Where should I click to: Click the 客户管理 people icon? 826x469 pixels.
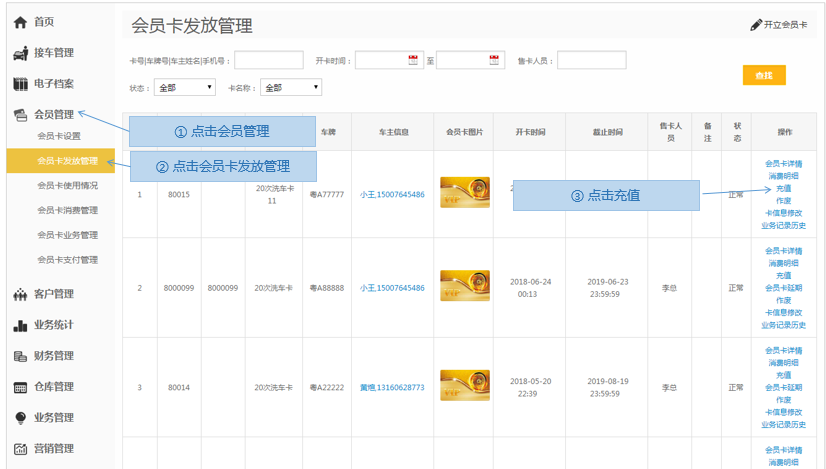point(20,294)
